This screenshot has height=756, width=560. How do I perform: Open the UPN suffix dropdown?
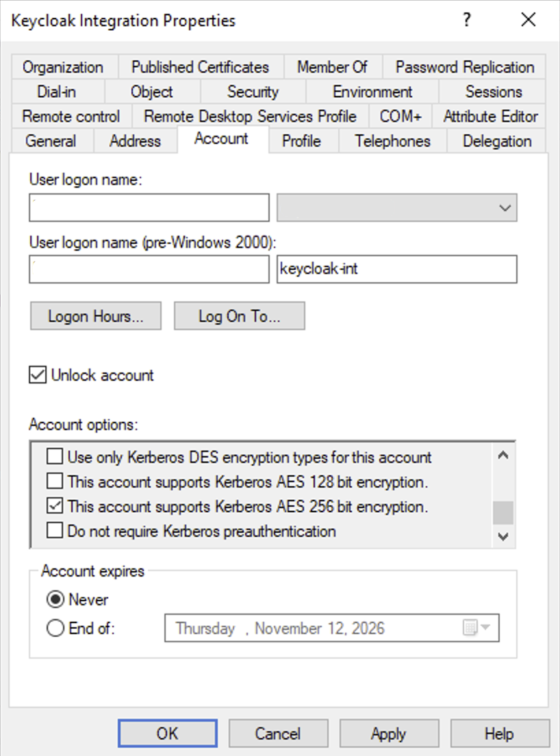[x=396, y=207]
